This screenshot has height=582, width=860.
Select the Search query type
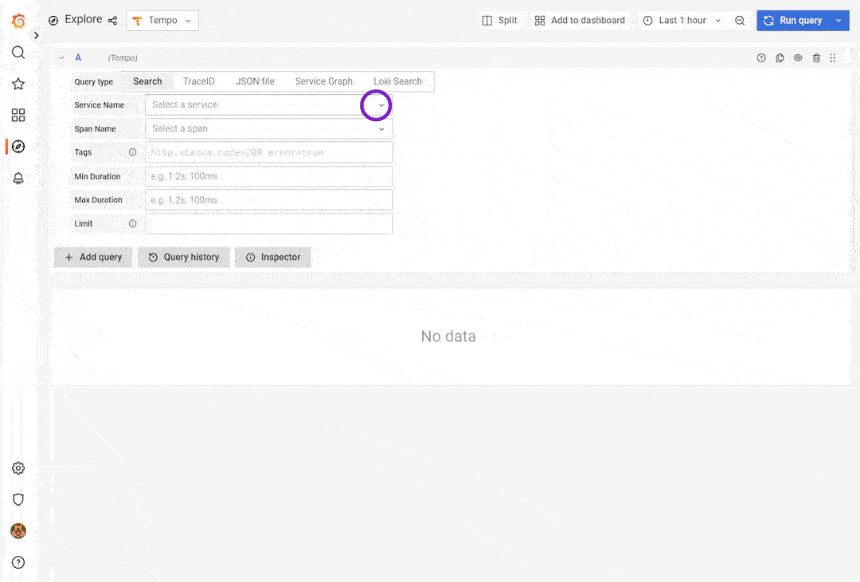(x=148, y=81)
